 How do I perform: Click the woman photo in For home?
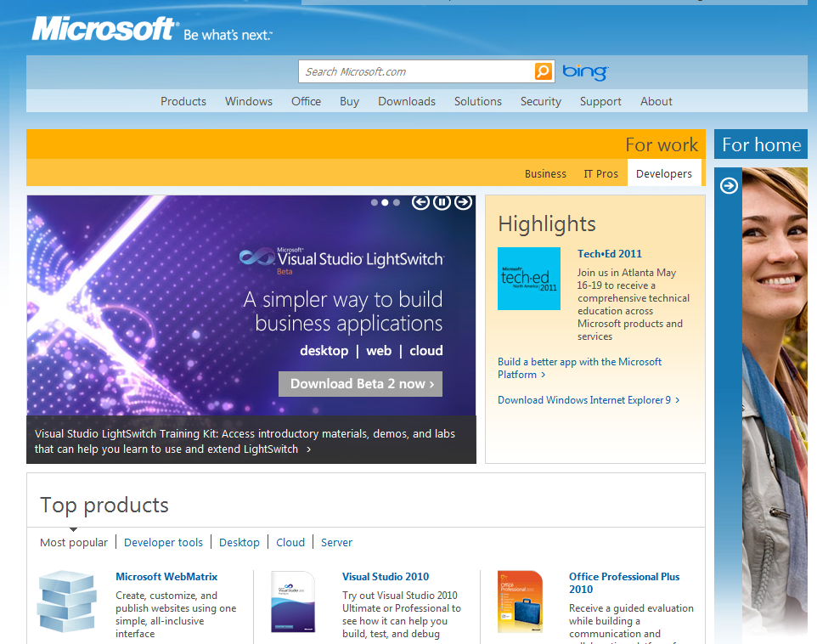(x=775, y=402)
